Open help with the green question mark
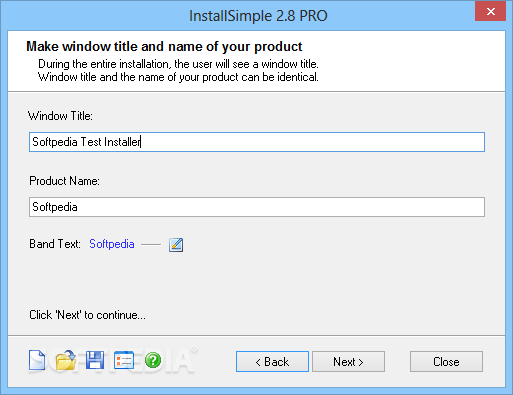The image size is (513, 395). pos(153,360)
